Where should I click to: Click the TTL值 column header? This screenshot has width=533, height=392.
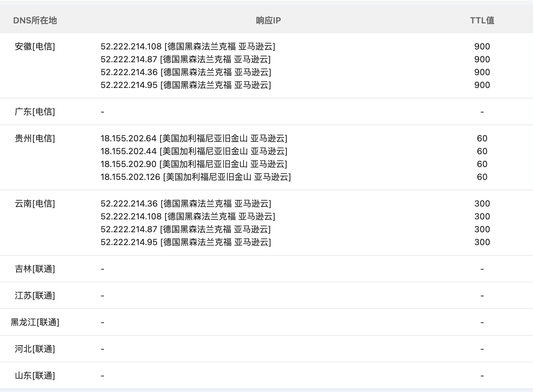[482, 20]
